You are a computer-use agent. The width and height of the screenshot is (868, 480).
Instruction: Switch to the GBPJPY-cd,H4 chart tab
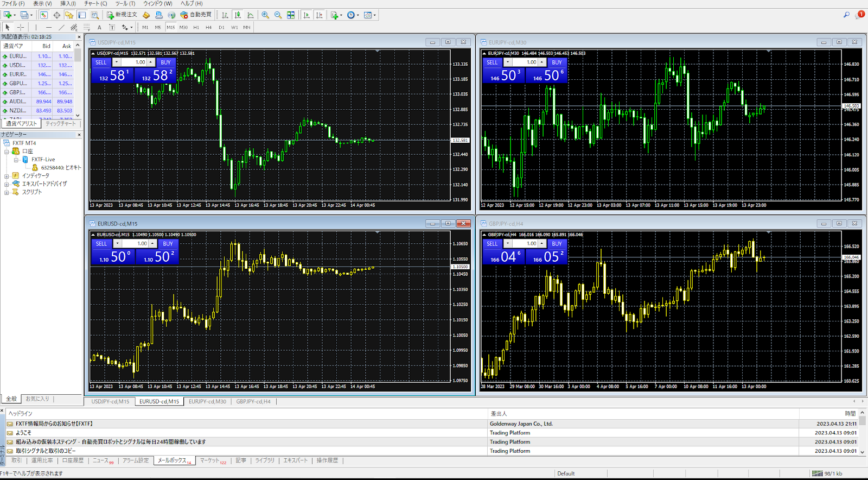[x=253, y=402]
